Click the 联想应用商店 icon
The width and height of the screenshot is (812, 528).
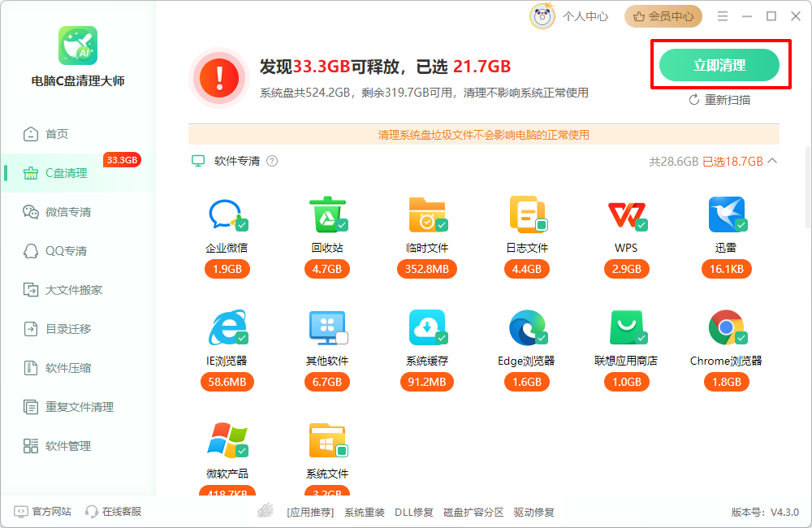[627, 327]
